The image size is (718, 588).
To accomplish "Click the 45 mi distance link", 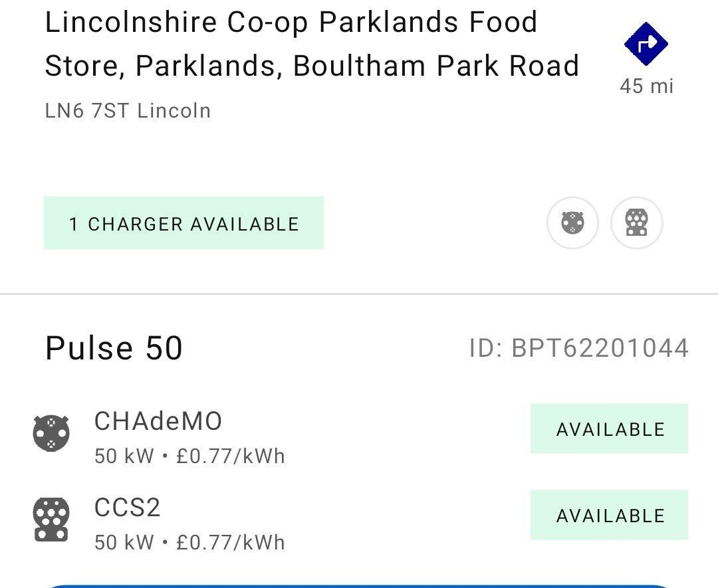I will click(646, 86).
